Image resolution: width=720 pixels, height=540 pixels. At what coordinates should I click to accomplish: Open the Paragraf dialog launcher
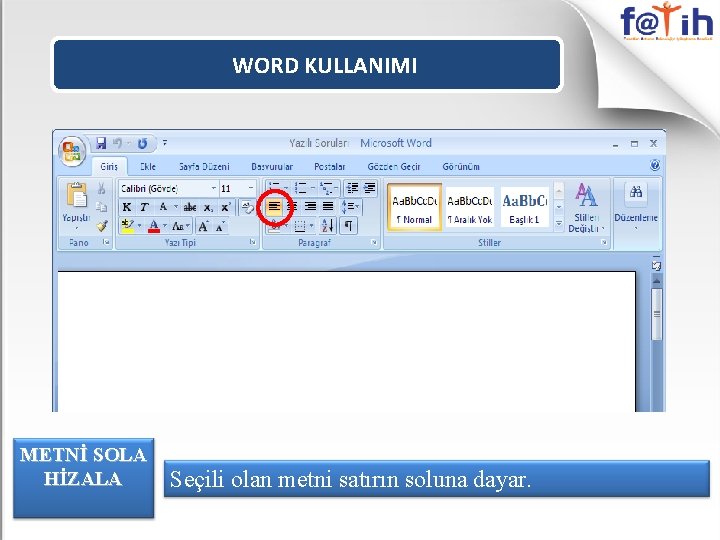[x=374, y=242]
